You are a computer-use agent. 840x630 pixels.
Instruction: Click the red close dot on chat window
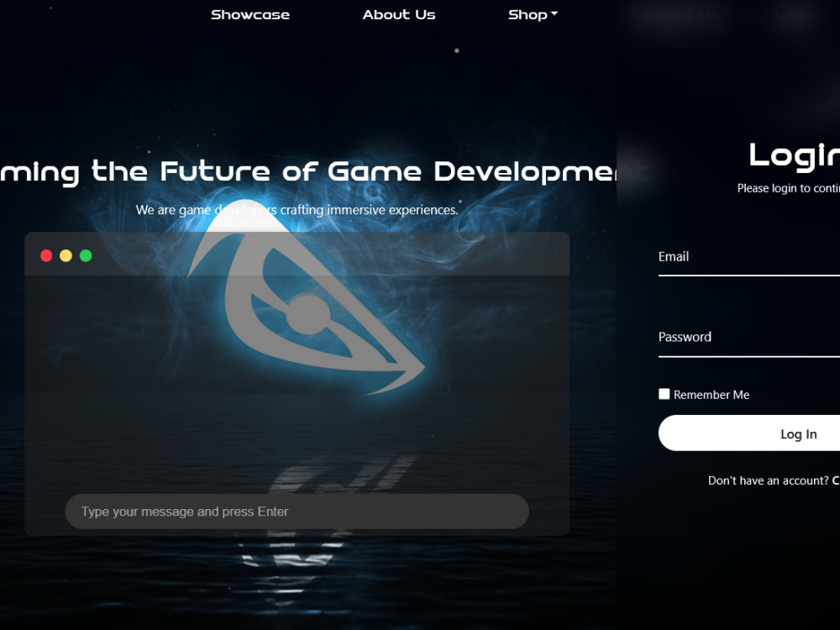46,255
